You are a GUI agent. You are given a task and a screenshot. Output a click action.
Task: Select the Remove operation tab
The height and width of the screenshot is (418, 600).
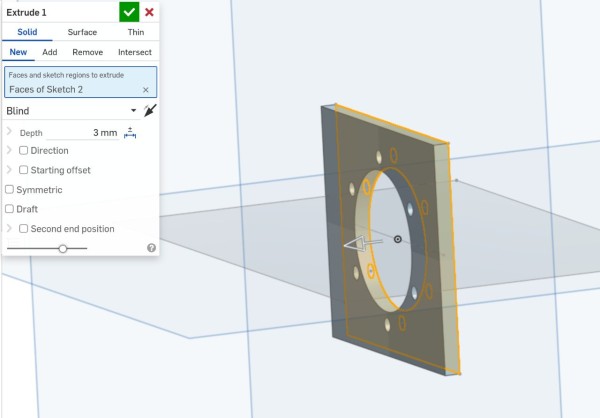point(88,52)
